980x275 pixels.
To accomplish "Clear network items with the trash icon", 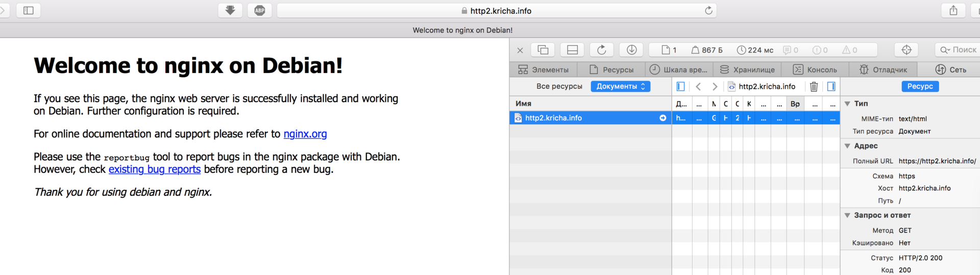I will tap(814, 87).
